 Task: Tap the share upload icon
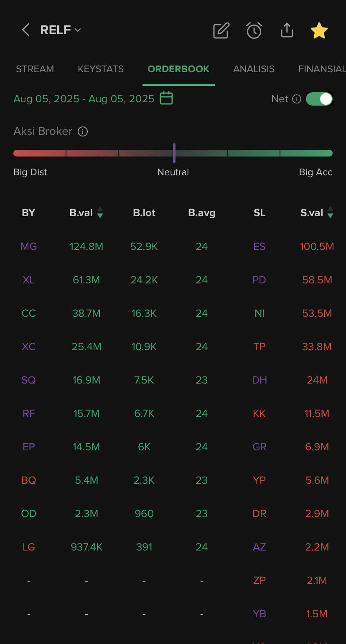click(287, 30)
